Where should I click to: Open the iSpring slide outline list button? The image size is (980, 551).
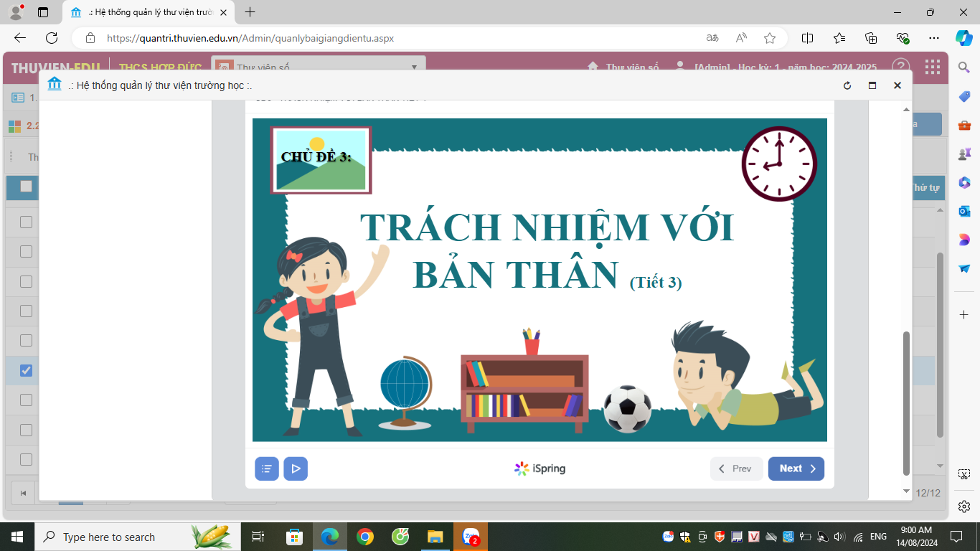click(x=267, y=468)
